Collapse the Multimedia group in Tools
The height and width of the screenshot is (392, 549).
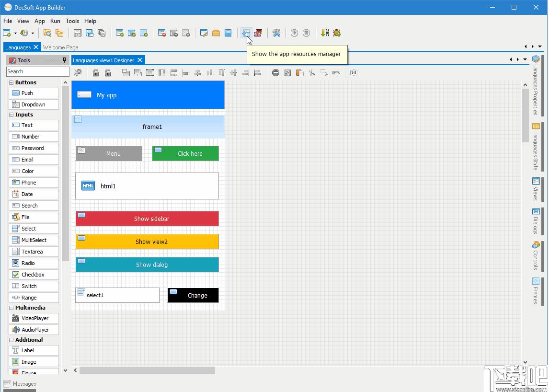[x=11, y=308]
